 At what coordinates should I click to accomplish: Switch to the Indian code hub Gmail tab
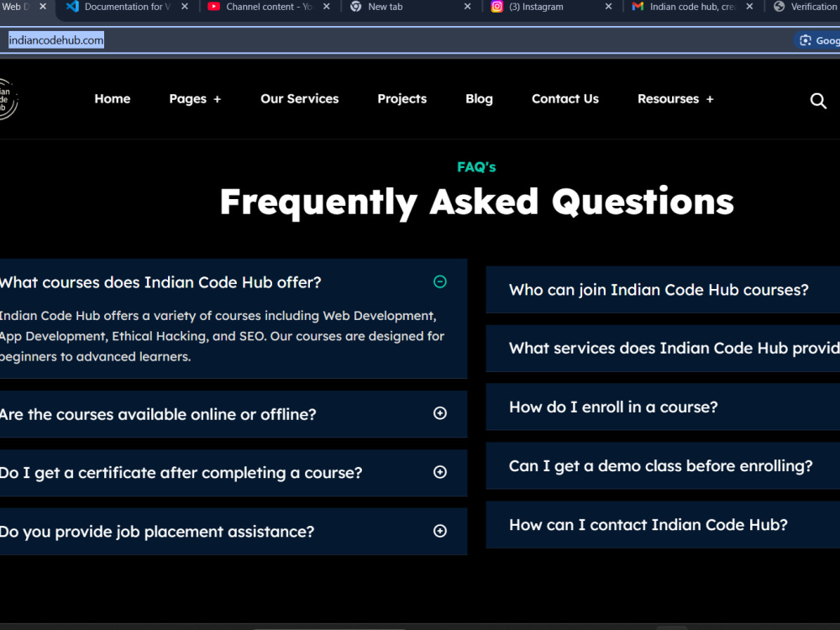692,7
